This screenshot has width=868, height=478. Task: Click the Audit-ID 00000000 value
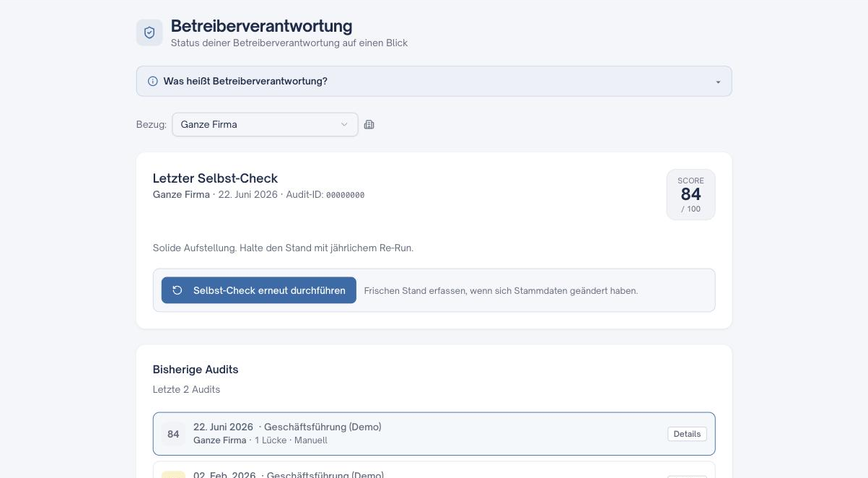coord(345,195)
